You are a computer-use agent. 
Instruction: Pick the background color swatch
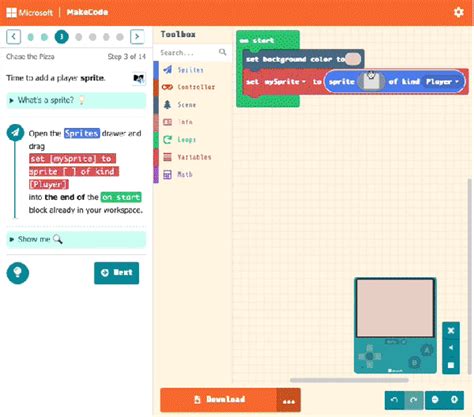[353, 59]
